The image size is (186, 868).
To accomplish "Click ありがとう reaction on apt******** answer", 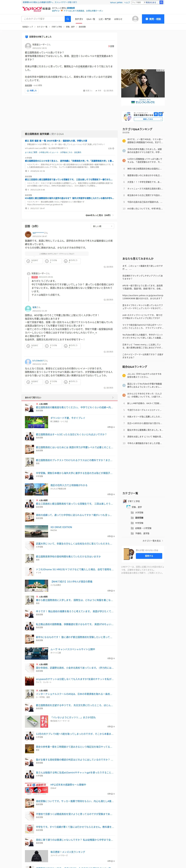I will pyautogui.click(x=72, y=261).
